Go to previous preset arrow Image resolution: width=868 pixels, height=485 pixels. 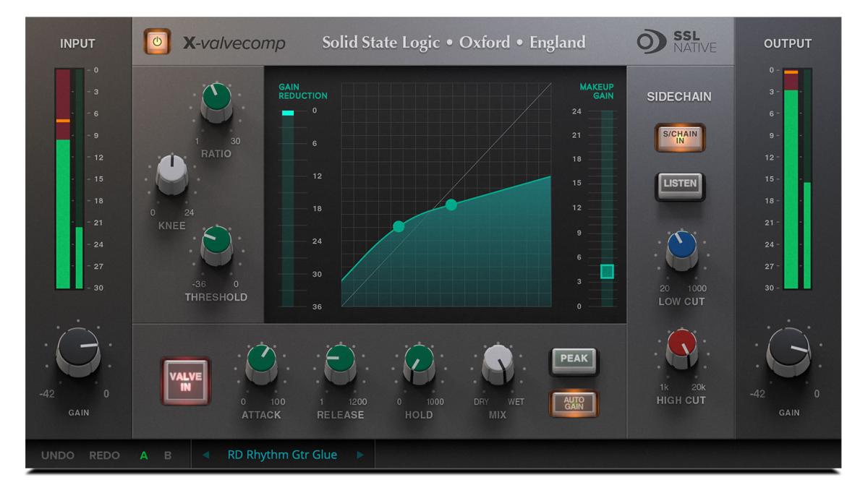click(x=206, y=455)
